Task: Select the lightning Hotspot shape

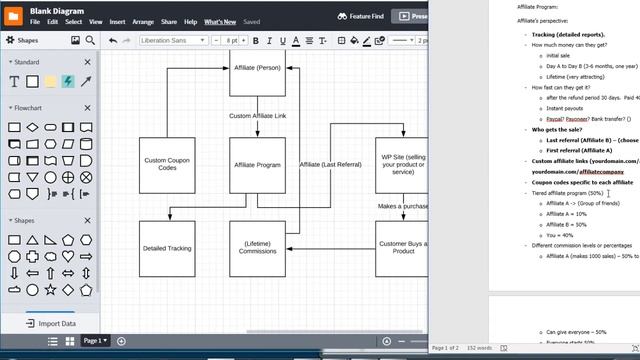Action: 68,82
